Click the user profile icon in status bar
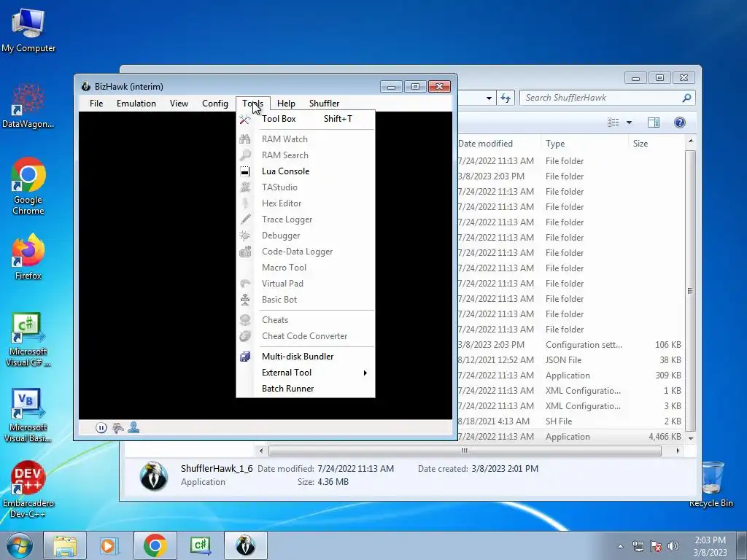This screenshot has width=747, height=560. click(133, 427)
